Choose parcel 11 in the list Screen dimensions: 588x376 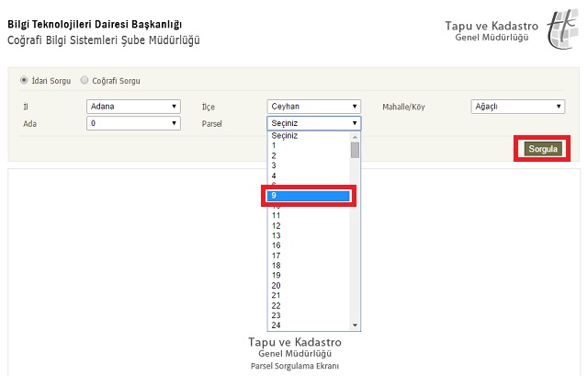tap(309, 215)
